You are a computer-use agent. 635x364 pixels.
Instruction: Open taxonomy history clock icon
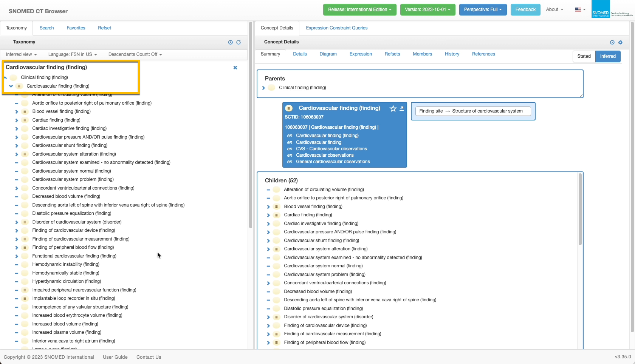230,42
